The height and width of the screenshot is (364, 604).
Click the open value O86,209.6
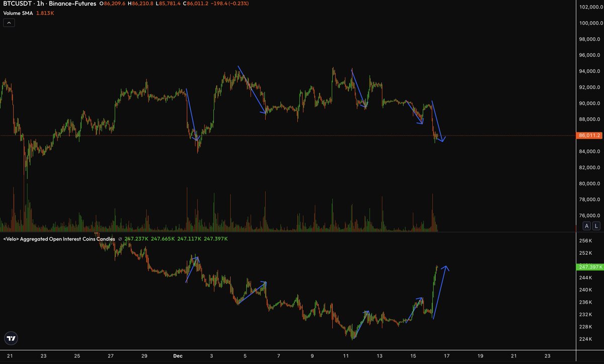(x=112, y=4)
